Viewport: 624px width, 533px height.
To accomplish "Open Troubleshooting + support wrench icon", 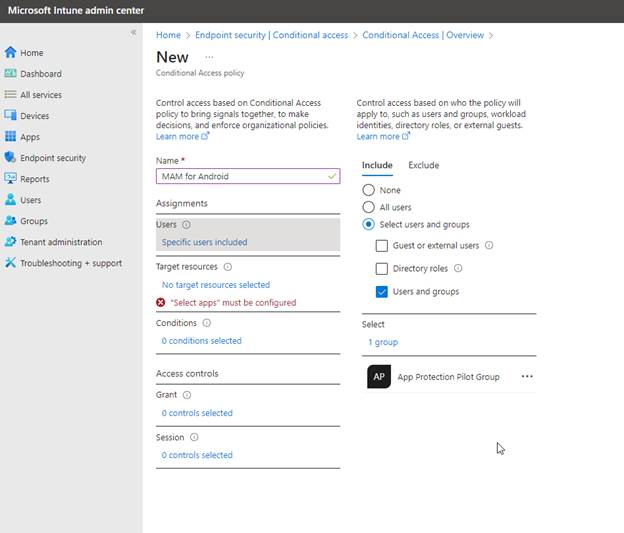I will coord(11,263).
